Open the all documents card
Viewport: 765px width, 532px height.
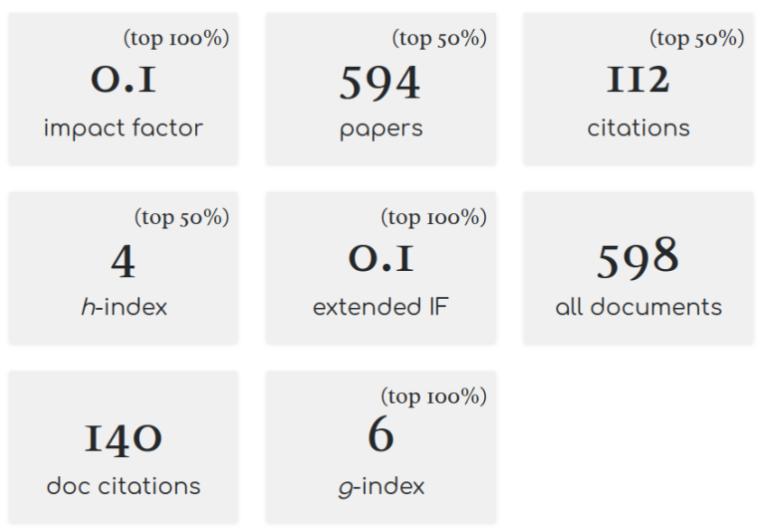point(638,268)
